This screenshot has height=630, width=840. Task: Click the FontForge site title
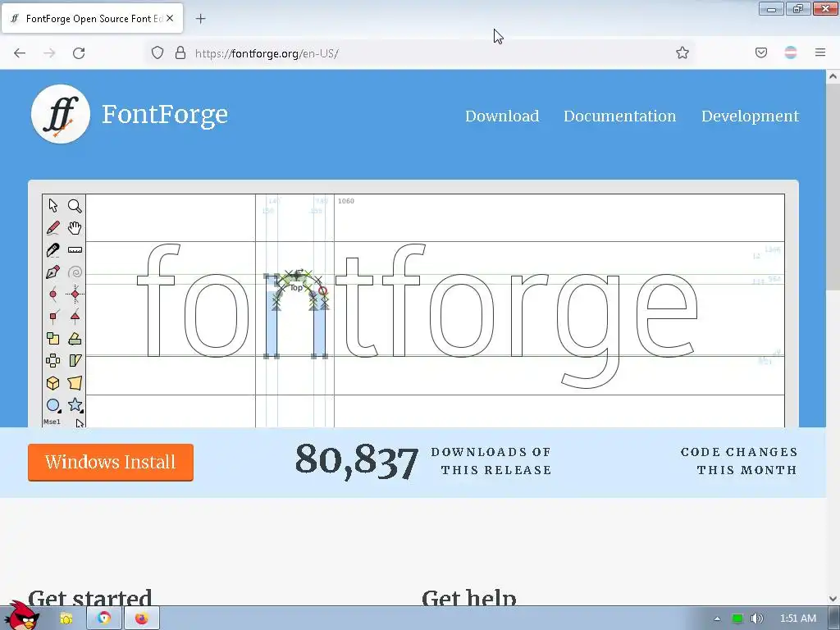tap(164, 115)
